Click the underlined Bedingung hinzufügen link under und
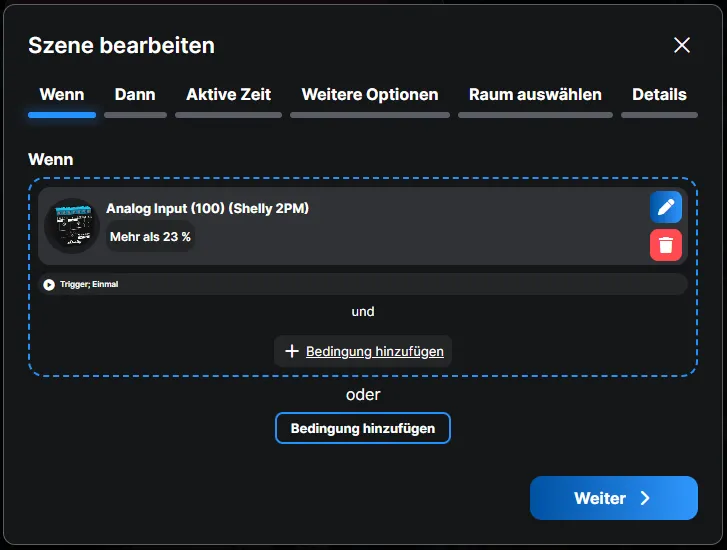 coord(375,351)
